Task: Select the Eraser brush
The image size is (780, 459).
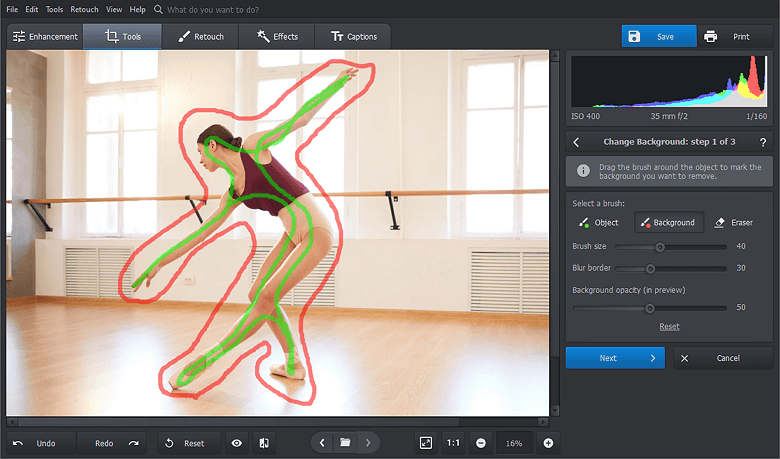Action: [733, 222]
